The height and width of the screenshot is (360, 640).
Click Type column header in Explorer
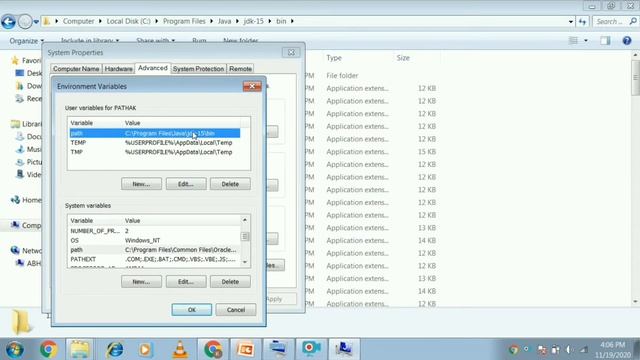334,58
